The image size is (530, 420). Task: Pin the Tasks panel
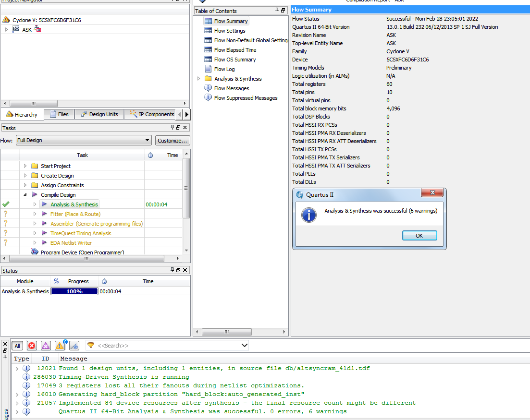[x=173, y=127]
